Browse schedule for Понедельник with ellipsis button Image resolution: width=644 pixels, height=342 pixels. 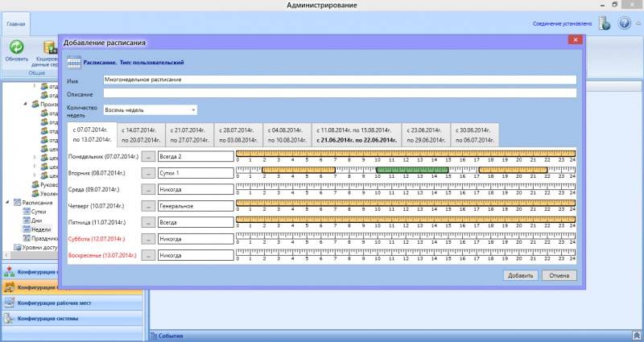pyautogui.click(x=148, y=156)
